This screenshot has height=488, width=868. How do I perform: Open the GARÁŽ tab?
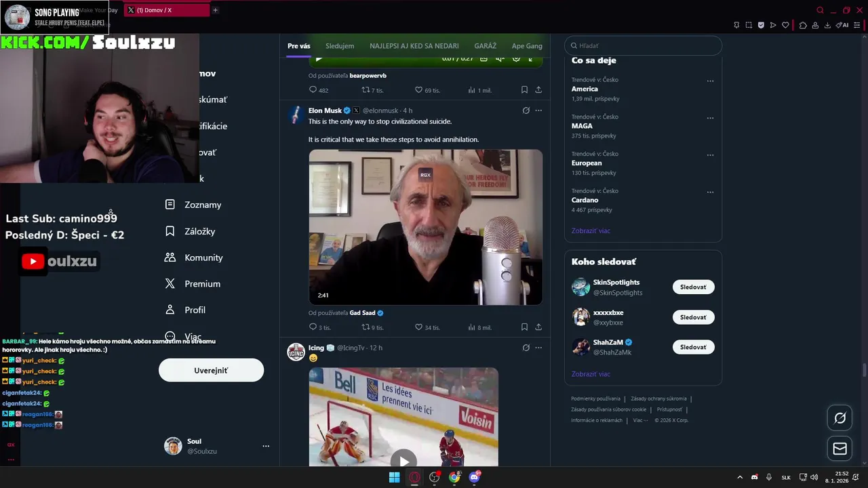(486, 46)
